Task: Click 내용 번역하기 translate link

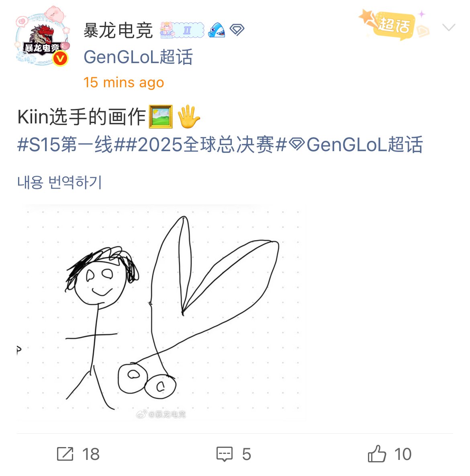Action: (59, 183)
